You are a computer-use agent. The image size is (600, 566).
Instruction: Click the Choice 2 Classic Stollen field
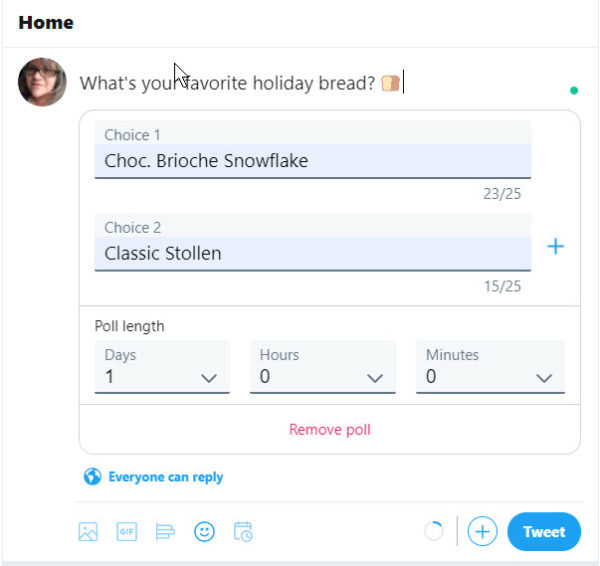click(313, 242)
